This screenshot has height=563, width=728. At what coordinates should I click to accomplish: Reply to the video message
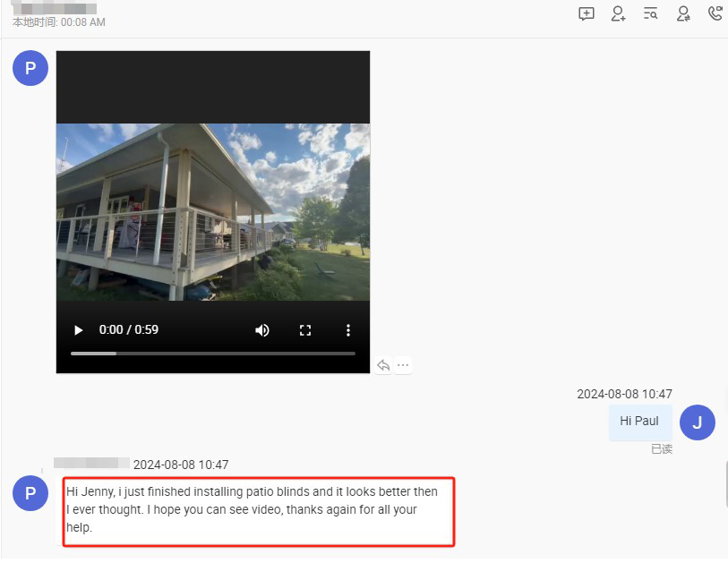pyautogui.click(x=383, y=365)
